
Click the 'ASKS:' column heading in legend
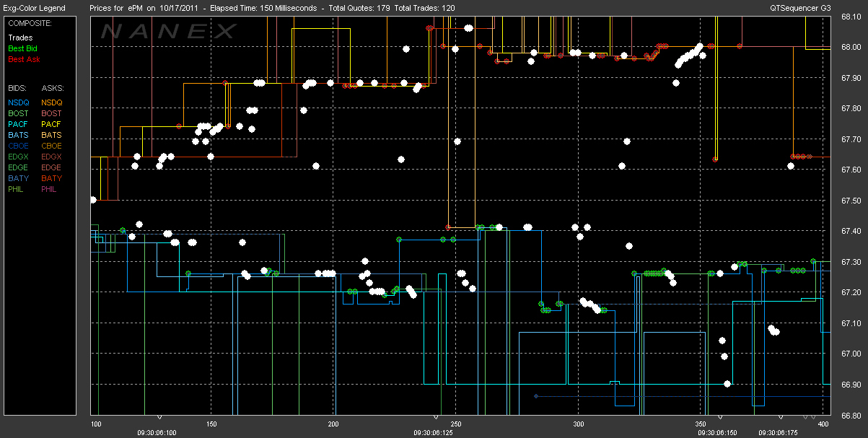(x=52, y=87)
